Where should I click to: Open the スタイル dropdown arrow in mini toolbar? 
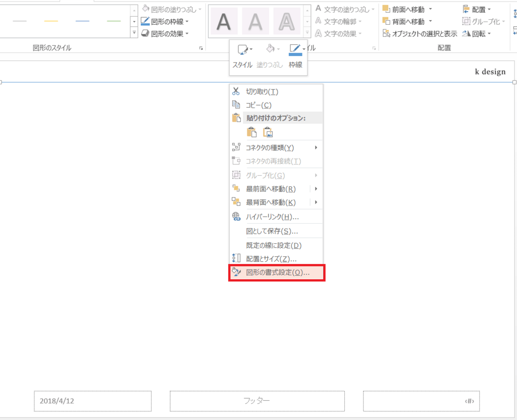tap(251, 49)
